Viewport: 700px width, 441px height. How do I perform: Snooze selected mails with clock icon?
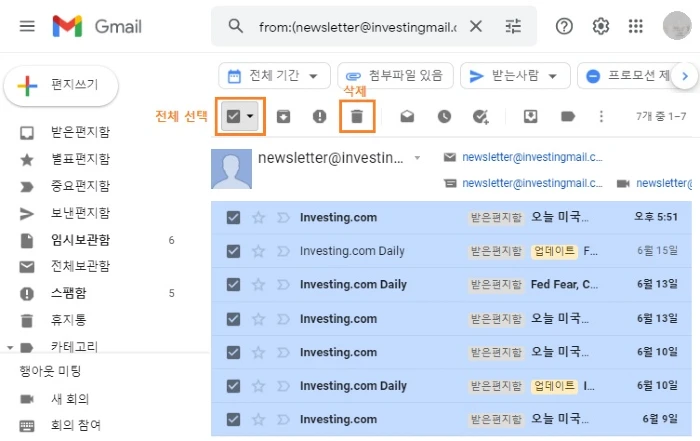tap(444, 116)
